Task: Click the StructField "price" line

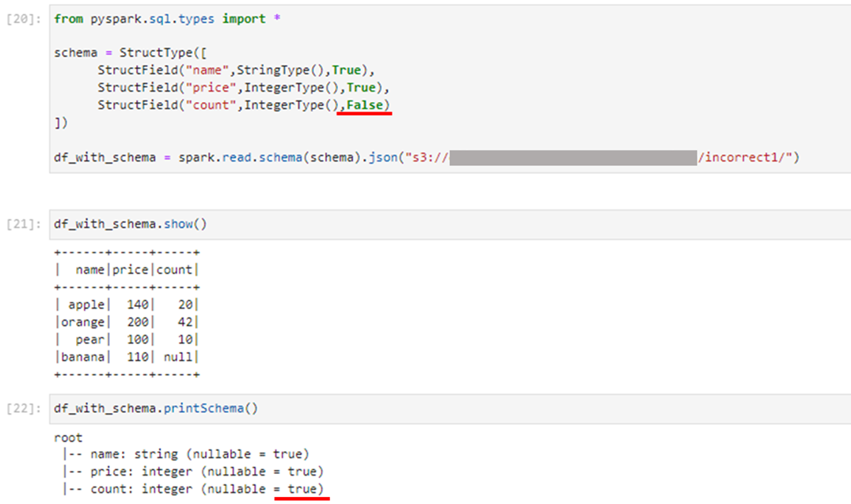Action: point(244,87)
